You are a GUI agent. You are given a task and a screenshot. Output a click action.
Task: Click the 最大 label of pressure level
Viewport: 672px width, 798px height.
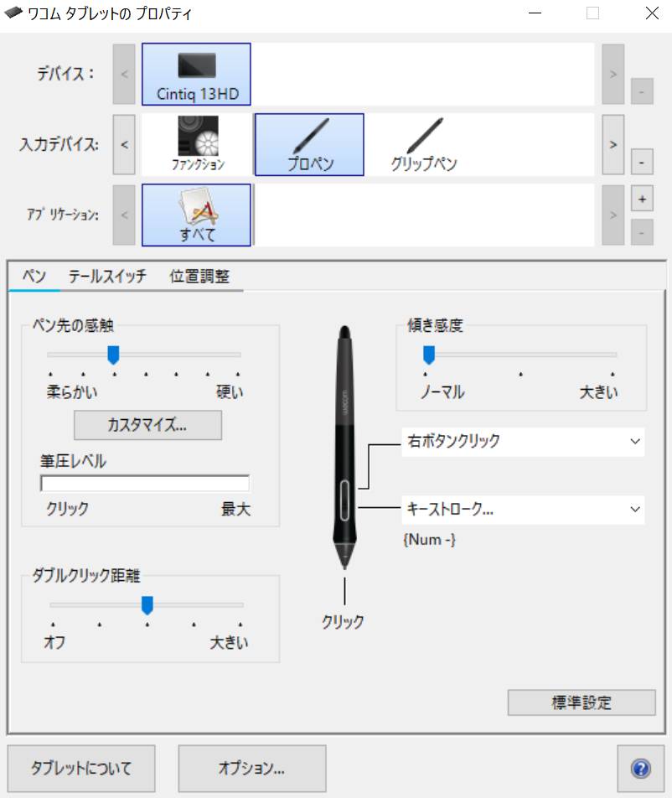pyautogui.click(x=236, y=509)
